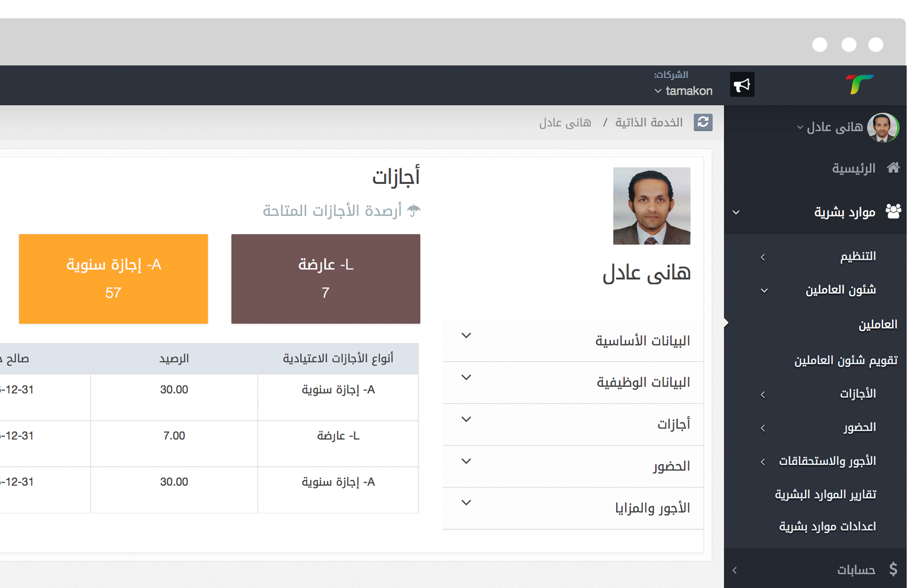Click the small user avatar in sidebar
This screenshot has width=924, height=588.
tap(883, 128)
